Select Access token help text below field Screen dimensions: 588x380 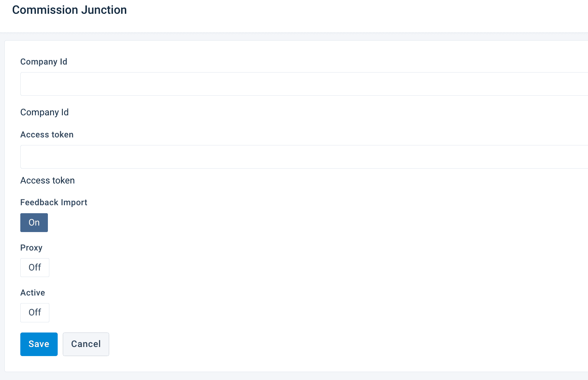click(x=48, y=181)
